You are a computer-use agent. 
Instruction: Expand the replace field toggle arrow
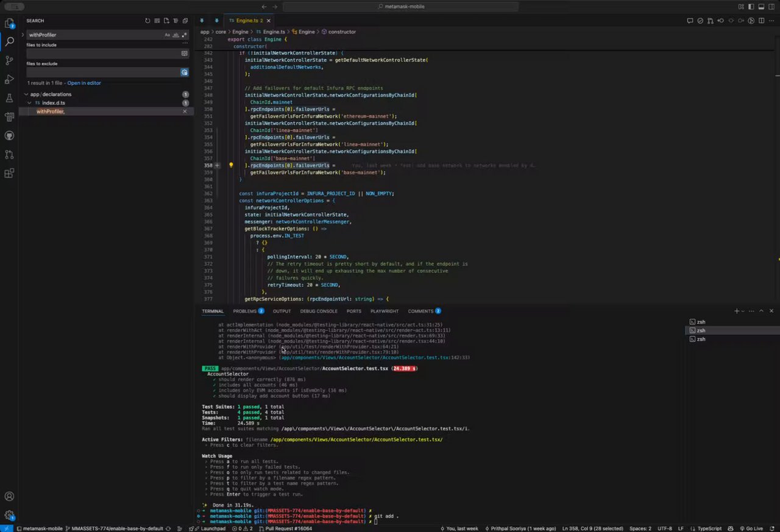22,35
